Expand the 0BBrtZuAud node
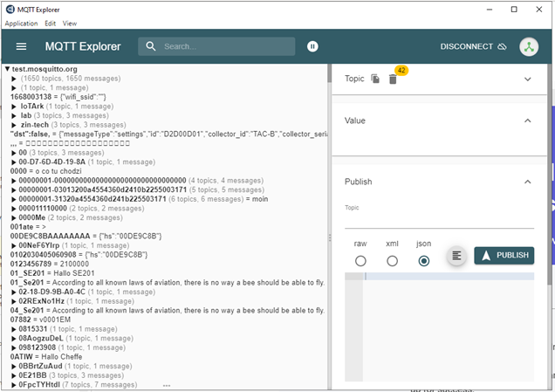 [x=14, y=367]
